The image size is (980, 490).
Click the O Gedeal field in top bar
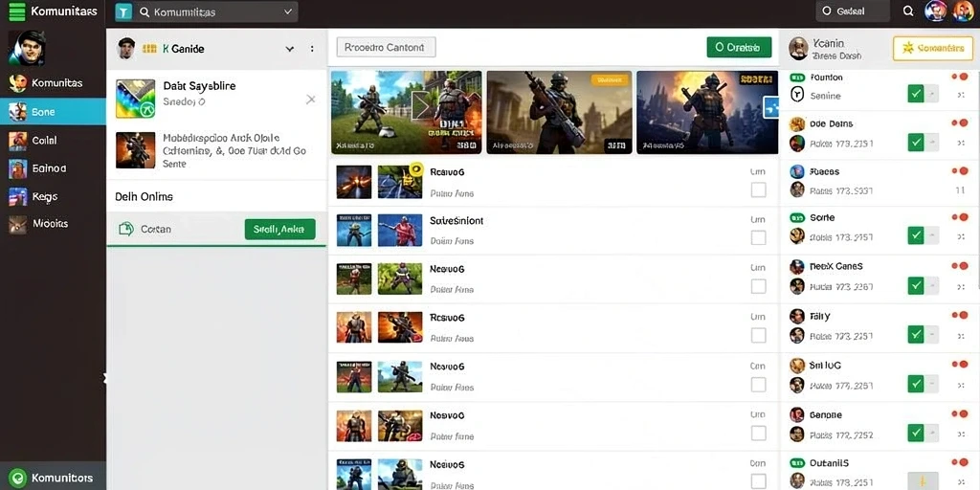pos(853,11)
